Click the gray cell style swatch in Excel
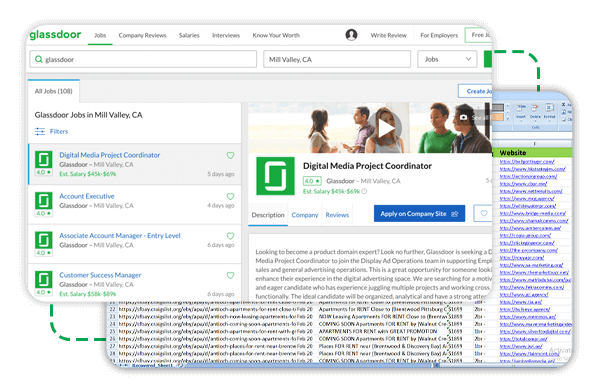The image size is (590, 391). pos(498,108)
